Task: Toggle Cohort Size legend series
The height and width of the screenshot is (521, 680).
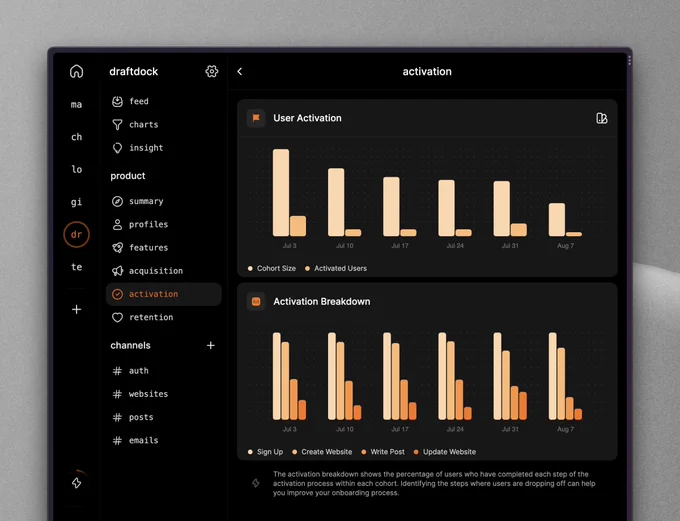Action: (x=271, y=269)
